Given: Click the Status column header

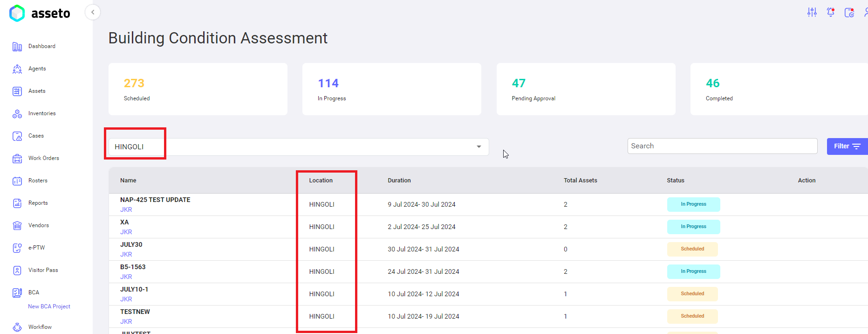Looking at the screenshot, I should (676, 181).
